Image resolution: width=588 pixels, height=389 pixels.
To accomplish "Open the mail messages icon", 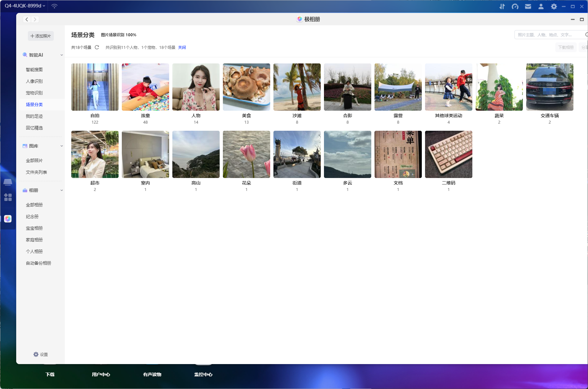I will point(528,6).
